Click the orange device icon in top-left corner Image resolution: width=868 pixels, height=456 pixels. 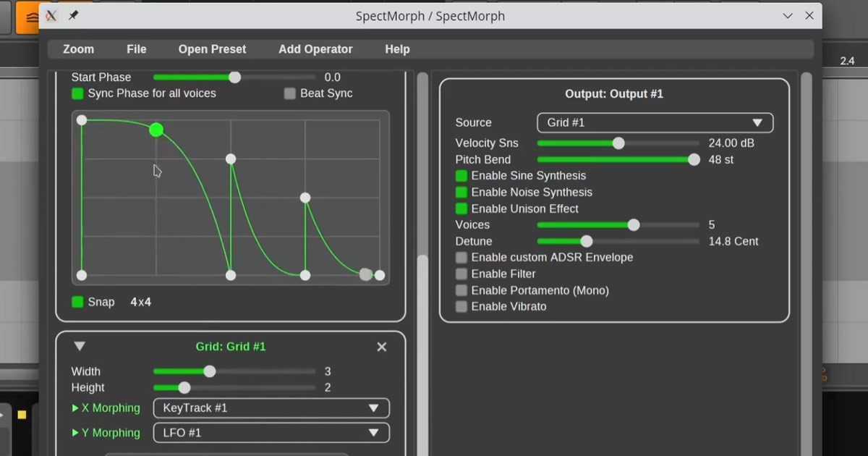coord(30,16)
